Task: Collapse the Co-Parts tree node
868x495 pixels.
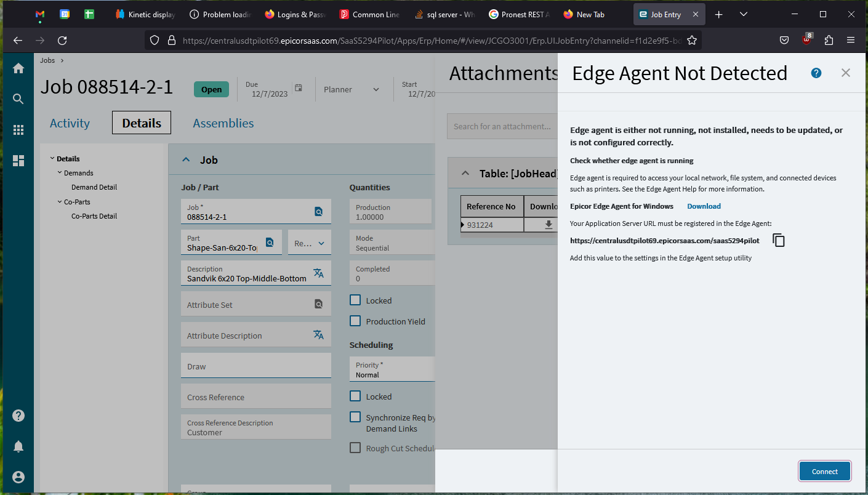Action: click(x=60, y=202)
